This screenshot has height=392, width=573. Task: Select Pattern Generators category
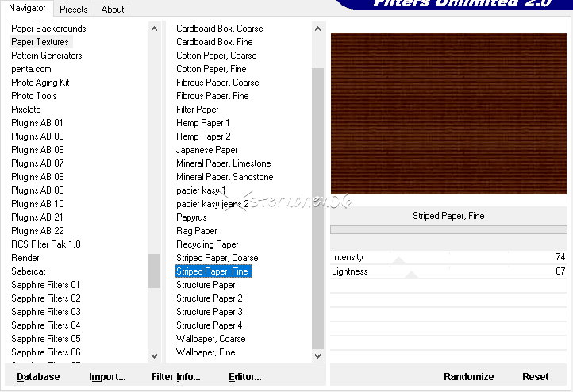pyautogui.click(x=46, y=56)
